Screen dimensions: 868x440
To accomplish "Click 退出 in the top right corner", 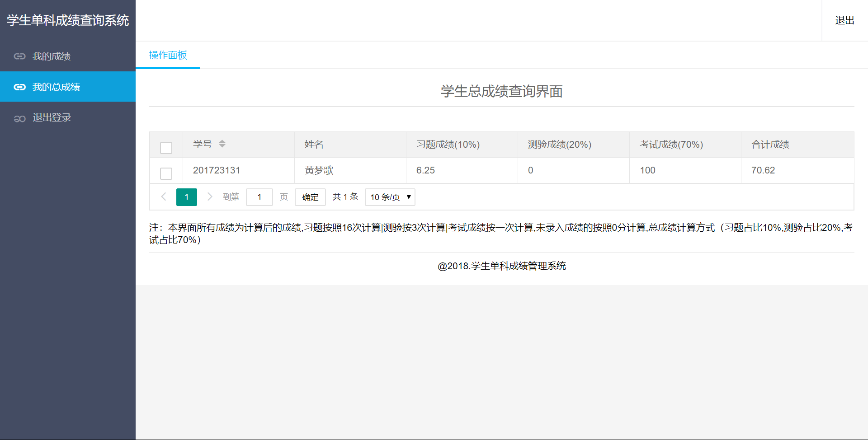I will pyautogui.click(x=844, y=20).
